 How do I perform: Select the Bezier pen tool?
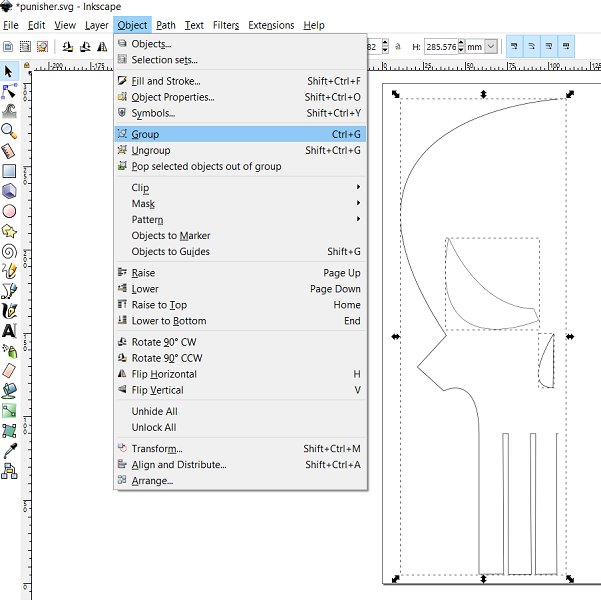coord(9,291)
